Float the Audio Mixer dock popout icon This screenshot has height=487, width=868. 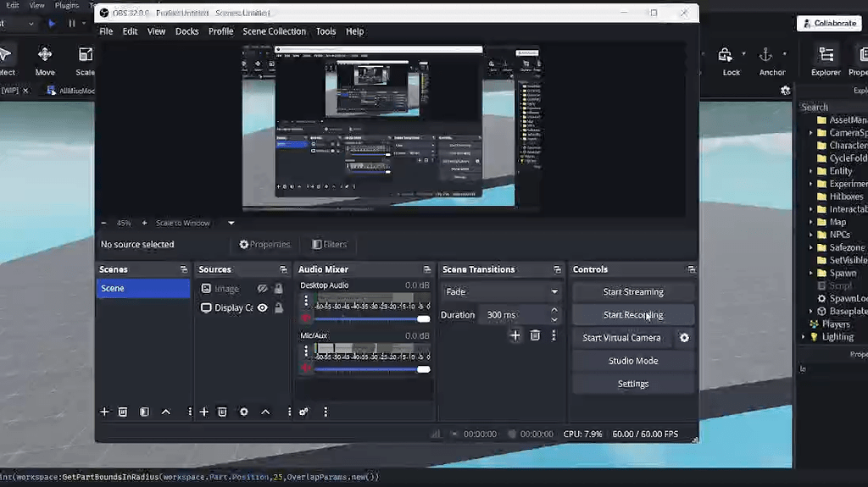[427, 269]
